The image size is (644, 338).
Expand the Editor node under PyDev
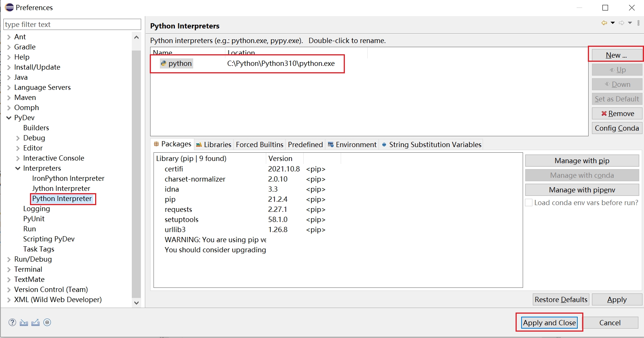(x=18, y=148)
